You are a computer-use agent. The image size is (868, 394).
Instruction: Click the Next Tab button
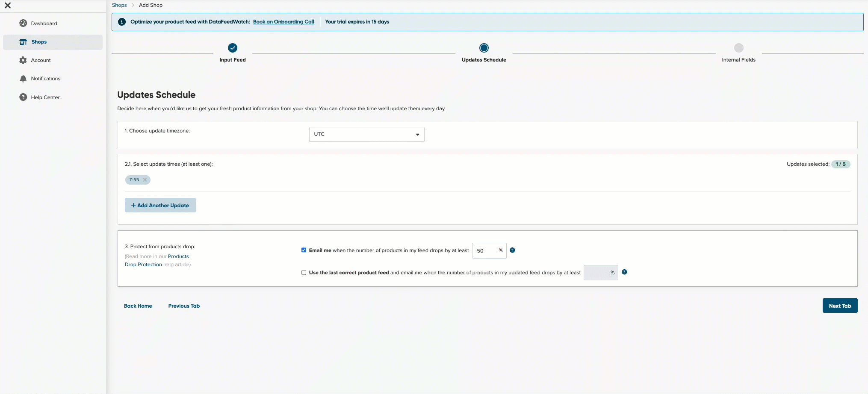tap(840, 306)
